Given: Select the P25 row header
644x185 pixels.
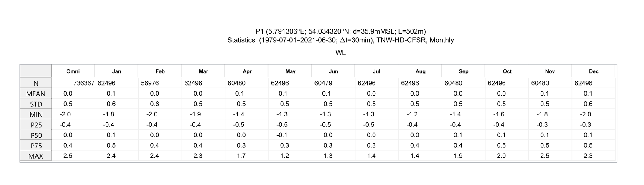Looking at the screenshot, I should [36, 125].
